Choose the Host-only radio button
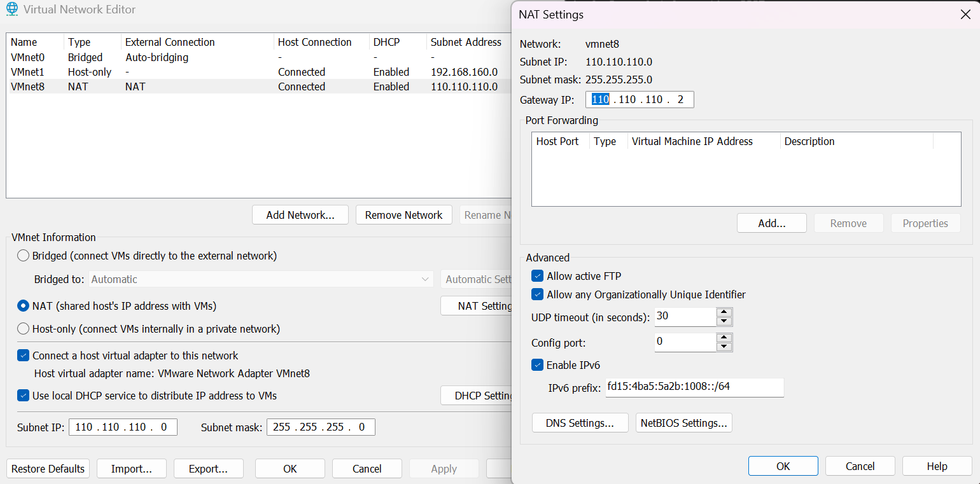This screenshot has width=980, height=484. pyautogui.click(x=24, y=329)
